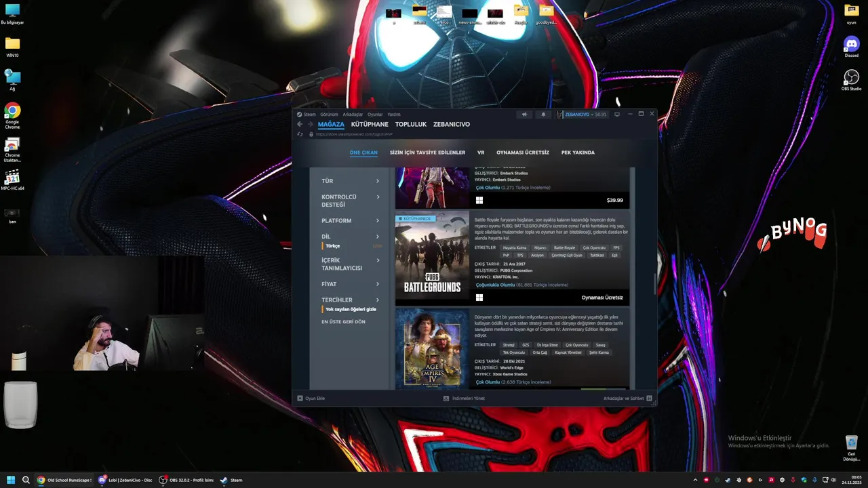868x488 pixels.
Task: Select the VR store tab
Action: [481, 152]
